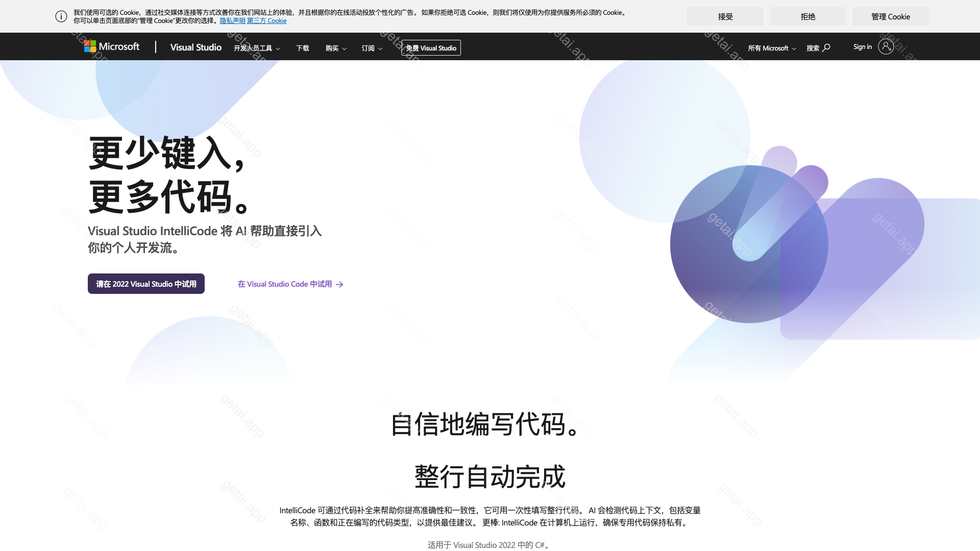Click the Visual Studio IntelliCode subtitle text
The image size is (980, 551).
pyautogui.click(x=205, y=239)
